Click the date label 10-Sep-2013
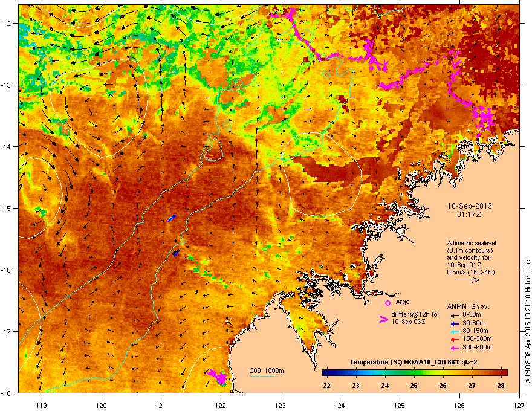 [469, 206]
